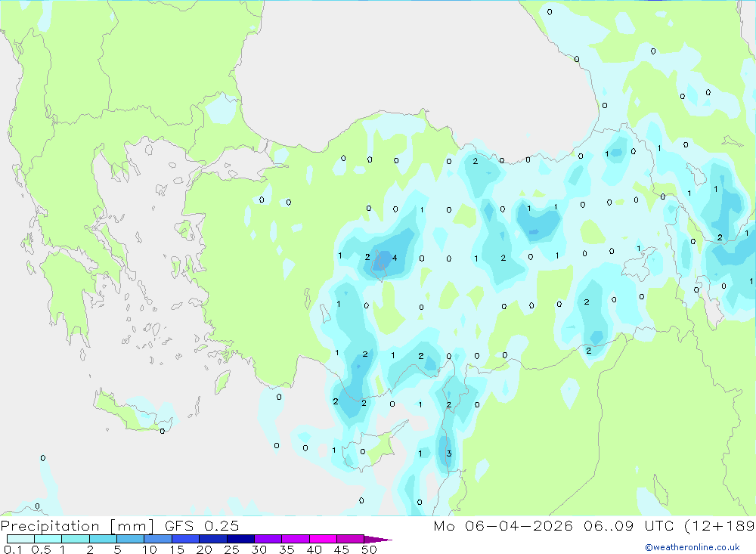756x554 pixels.
Task: Select the 5–10 mm legend color swatch
Action: (x=131, y=539)
